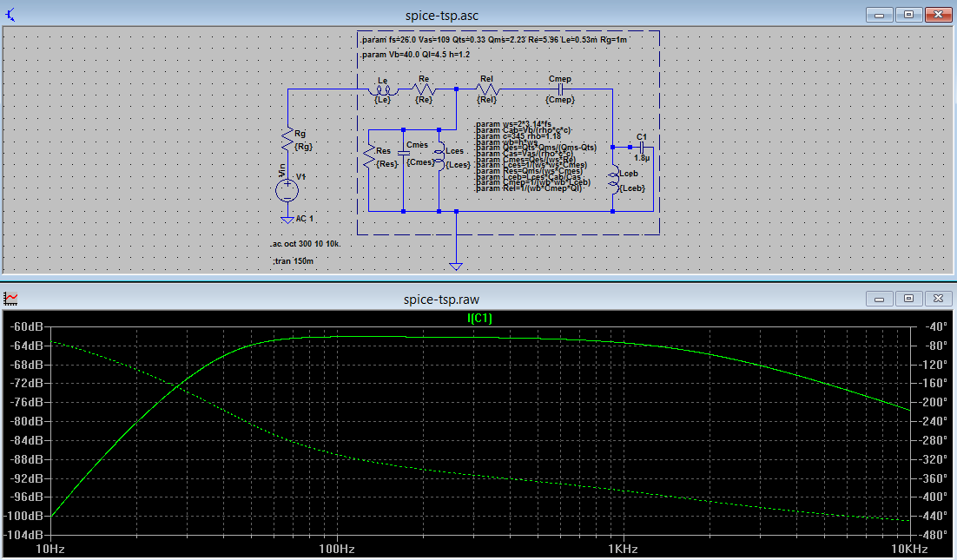
Task: Select the .ac oct 300 10 10k directive
Action: coord(305,244)
